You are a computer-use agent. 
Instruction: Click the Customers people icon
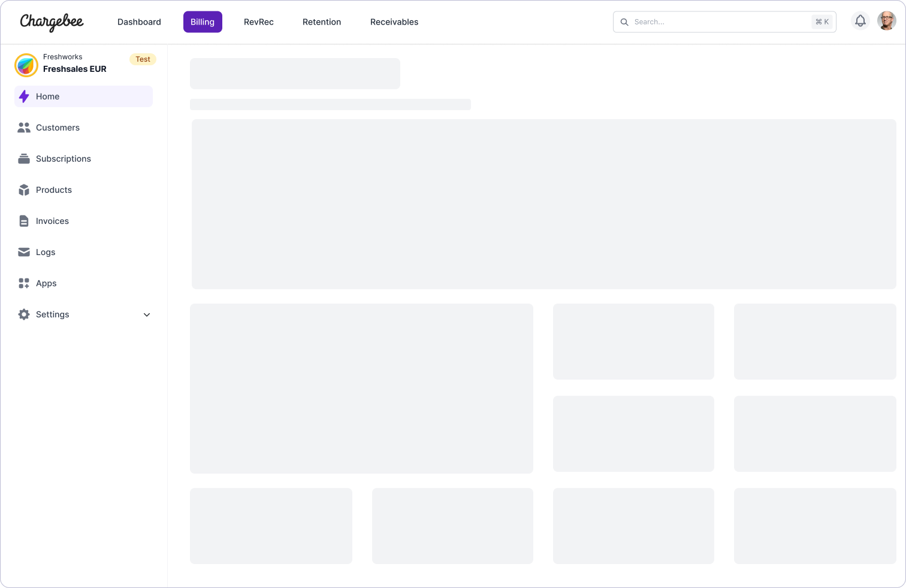tap(24, 128)
